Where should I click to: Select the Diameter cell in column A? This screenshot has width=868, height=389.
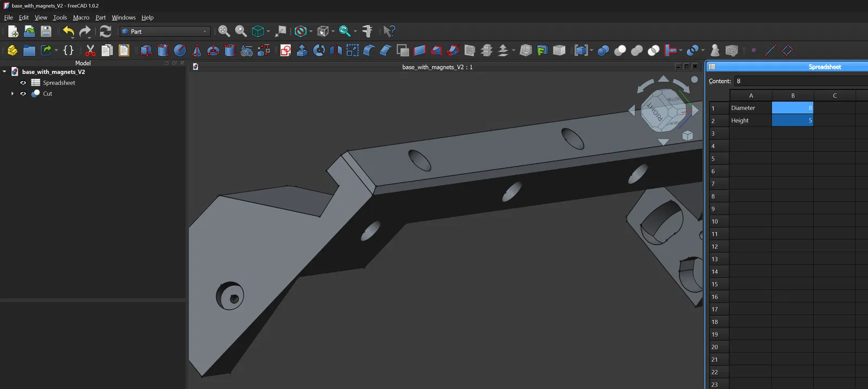pos(750,108)
